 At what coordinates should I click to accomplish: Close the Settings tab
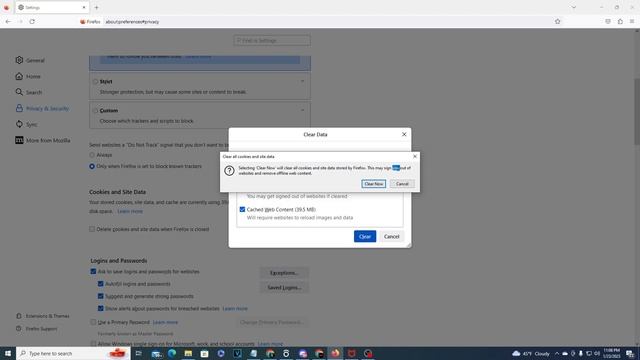coord(84,7)
